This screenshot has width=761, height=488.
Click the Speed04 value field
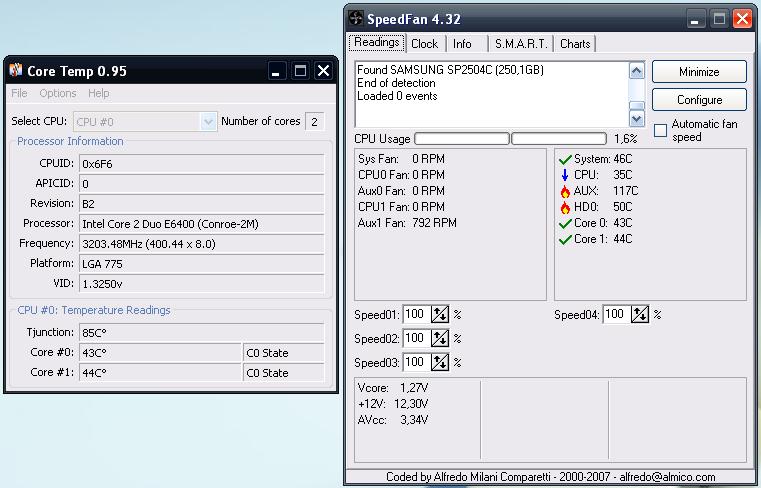tap(616, 315)
